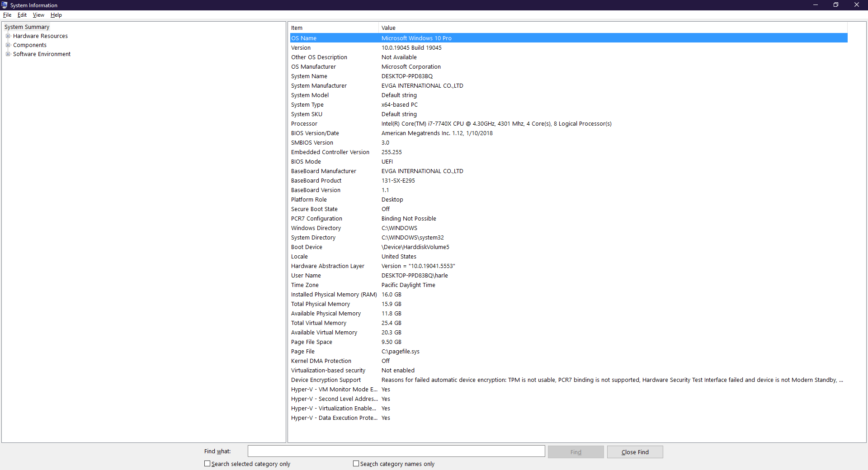Select the Platform Role row
Screen dimensions: 868x470
pyautogui.click(x=569, y=200)
